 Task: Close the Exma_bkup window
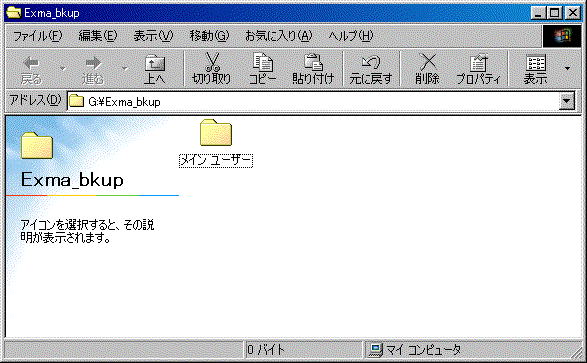click(573, 13)
